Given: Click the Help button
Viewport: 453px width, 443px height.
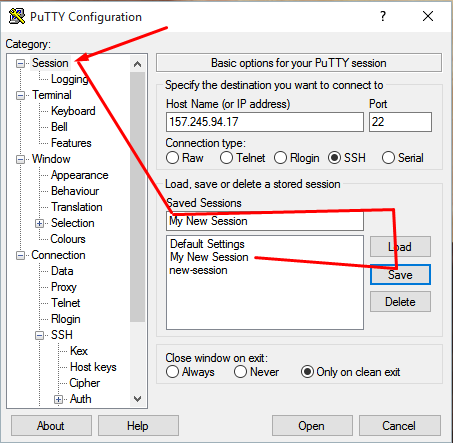Looking at the screenshot, I should [138, 426].
